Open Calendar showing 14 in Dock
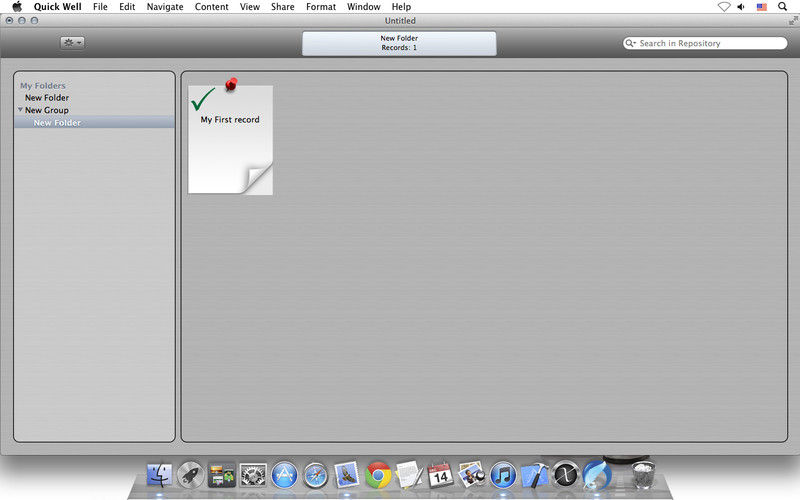The width and height of the screenshot is (800, 500). click(440, 474)
